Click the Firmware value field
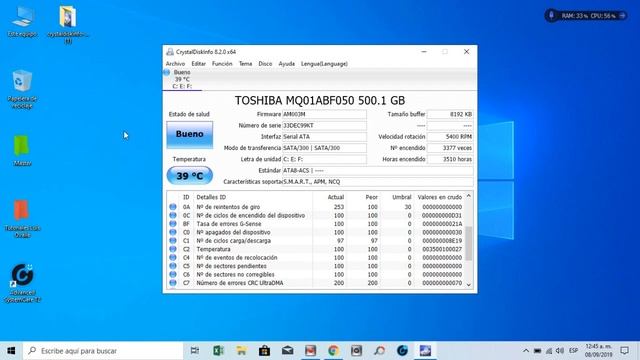The height and width of the screenshot is (360, 640). point(324,114)
